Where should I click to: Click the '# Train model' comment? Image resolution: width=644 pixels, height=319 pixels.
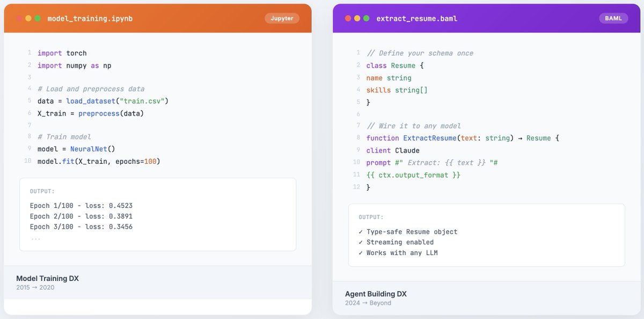(64, 137)
